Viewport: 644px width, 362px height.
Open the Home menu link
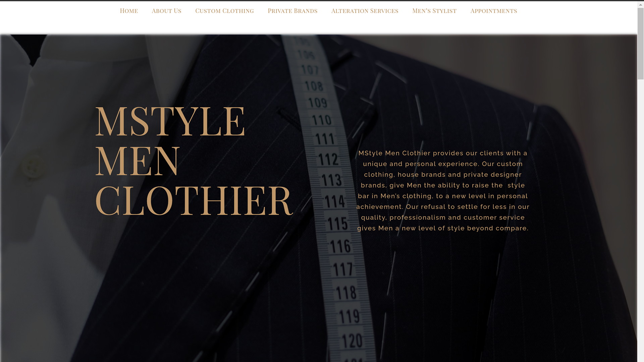(129, 11)
